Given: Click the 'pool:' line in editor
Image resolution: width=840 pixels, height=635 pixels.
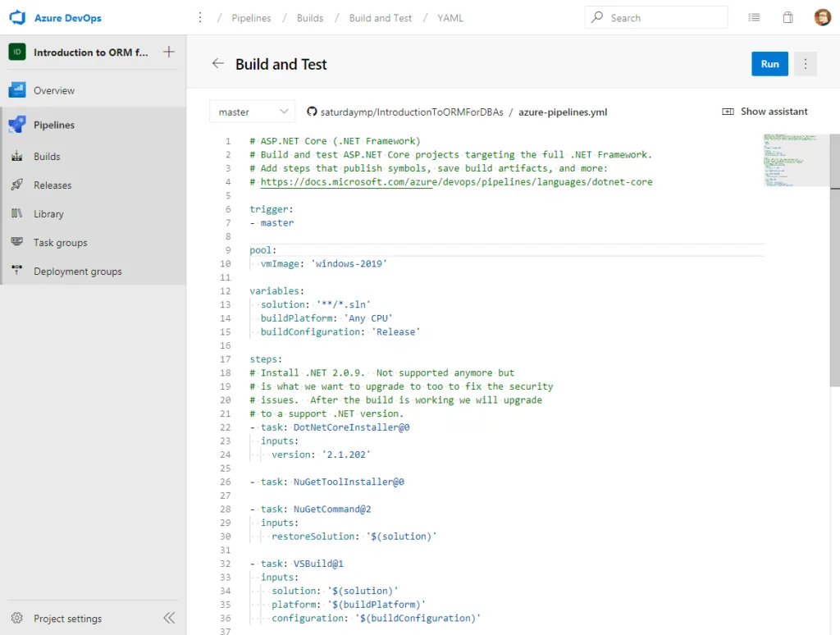Looking at the screenshot, I should coord(262,249).
